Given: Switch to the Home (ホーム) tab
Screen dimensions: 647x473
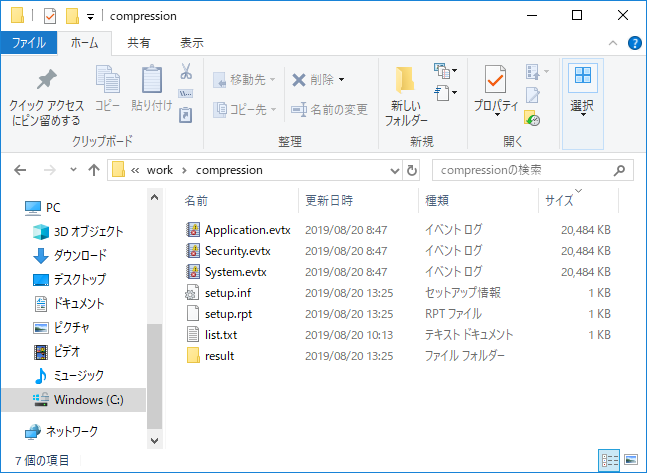Looking at the screenshot, I should pos(84,43).
